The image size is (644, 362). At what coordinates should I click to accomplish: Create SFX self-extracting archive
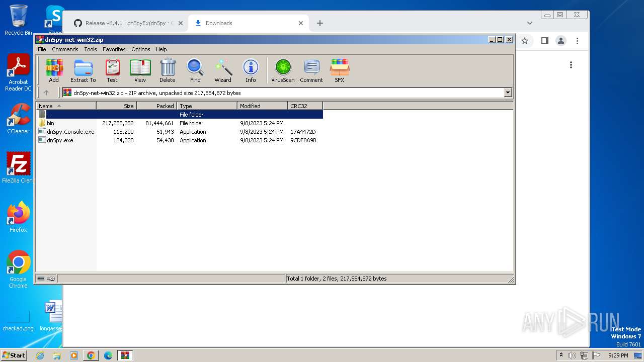pos(340,70)
